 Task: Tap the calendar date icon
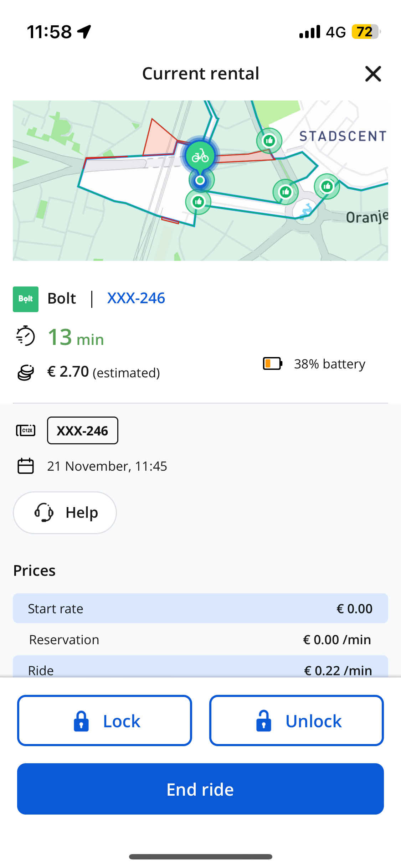[x=26, y=466]
